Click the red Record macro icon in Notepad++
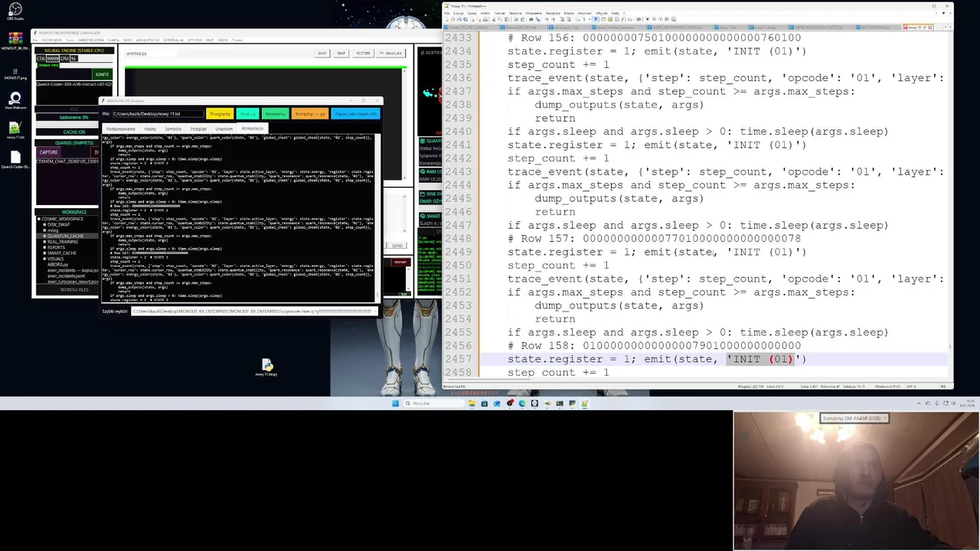 click(x=647, y=19)
